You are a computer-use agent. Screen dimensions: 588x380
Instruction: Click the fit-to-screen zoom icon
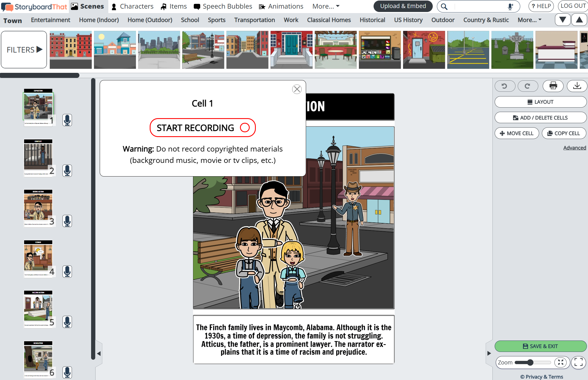[561, 362]
